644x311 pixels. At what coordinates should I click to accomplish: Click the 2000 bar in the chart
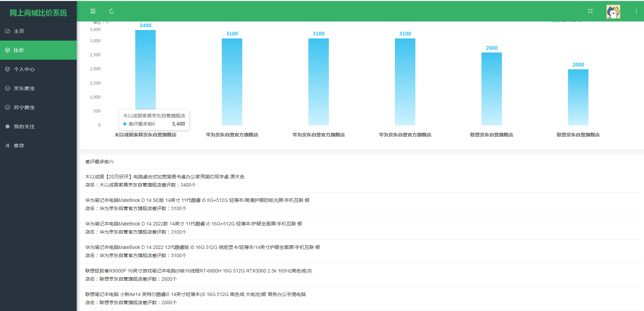pos(578,98)
